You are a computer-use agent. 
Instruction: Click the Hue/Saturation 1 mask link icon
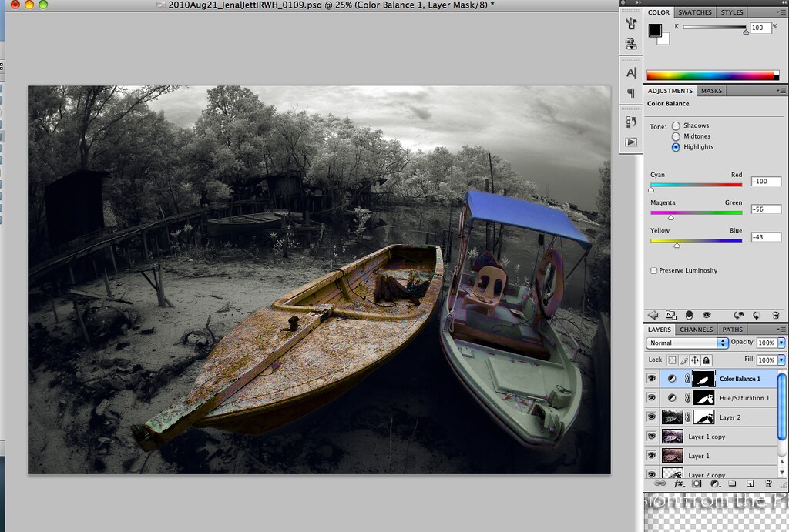point(687,398)
